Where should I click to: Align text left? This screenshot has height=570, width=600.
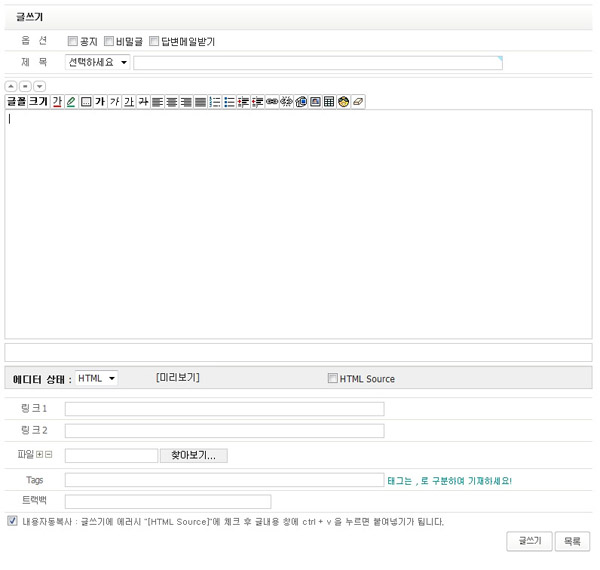coord(157,102)
